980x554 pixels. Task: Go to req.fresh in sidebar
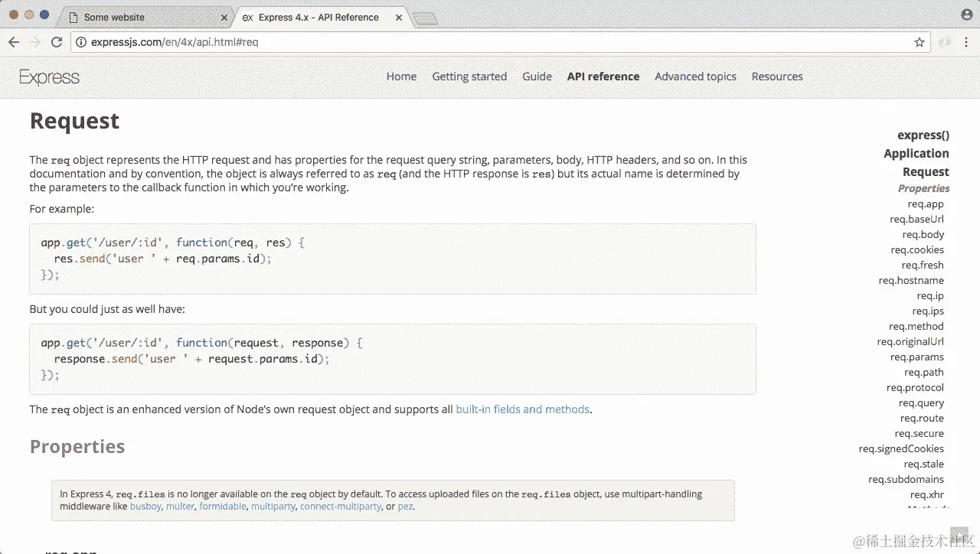tap(923, 266)
